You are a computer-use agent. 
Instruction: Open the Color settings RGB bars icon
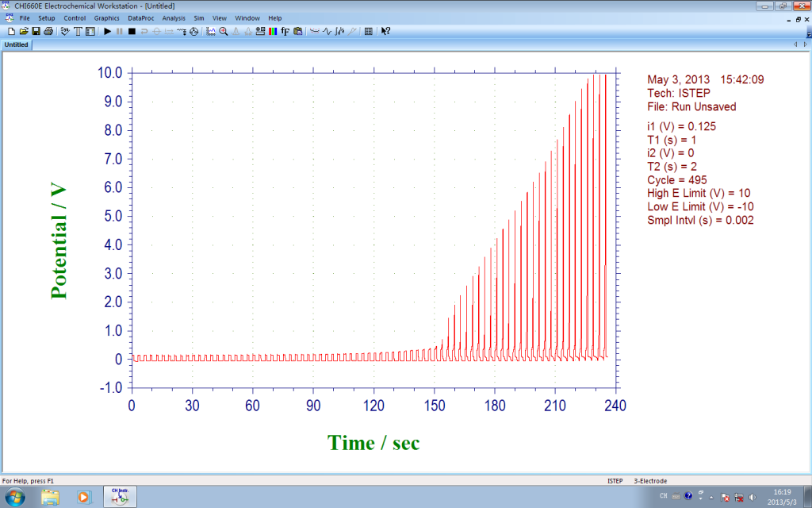pos(273,32)
